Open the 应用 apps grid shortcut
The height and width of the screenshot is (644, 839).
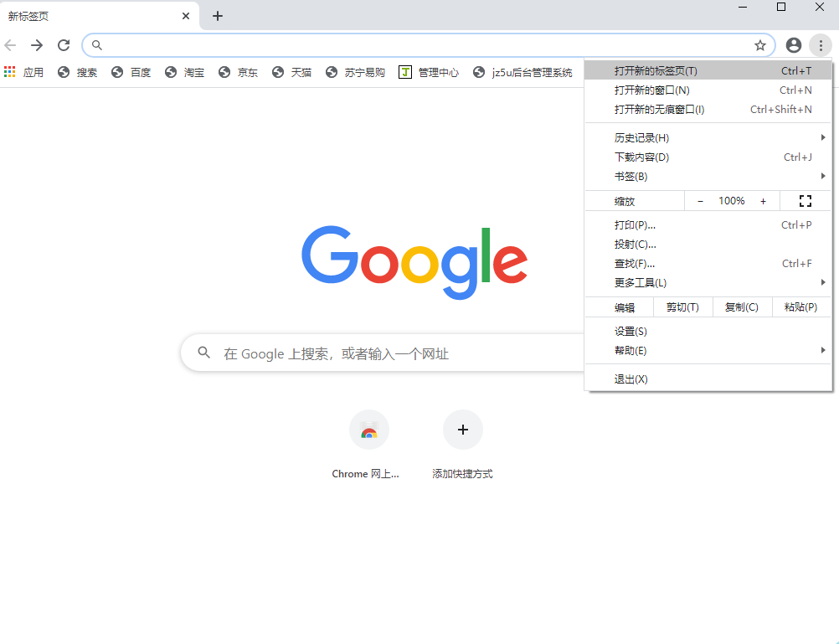coord(23,72)
